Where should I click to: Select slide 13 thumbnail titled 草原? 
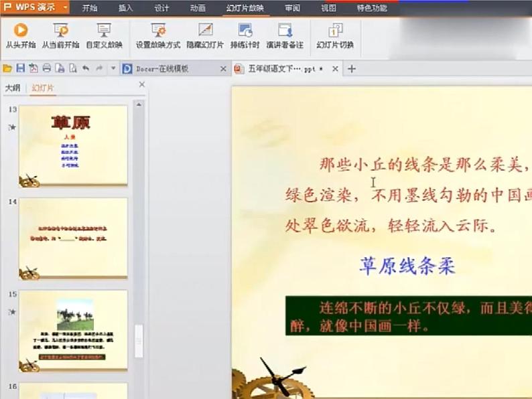(72, 145)
